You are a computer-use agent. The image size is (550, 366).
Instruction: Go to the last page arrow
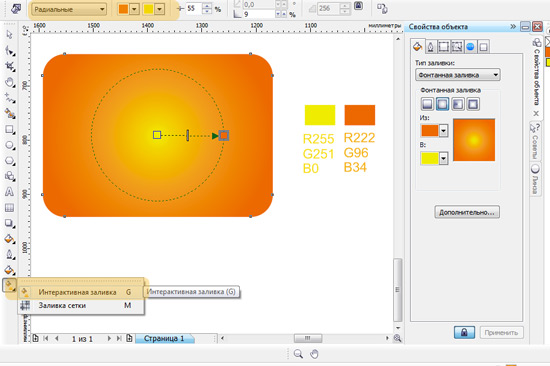pyautogui.click(x=119, y=338)
